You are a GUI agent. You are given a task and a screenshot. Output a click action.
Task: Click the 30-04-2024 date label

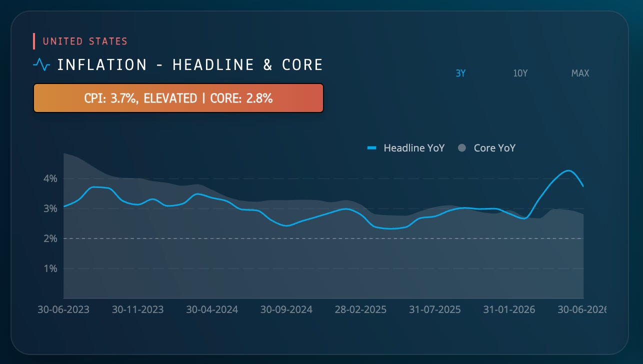click(212, 309)
